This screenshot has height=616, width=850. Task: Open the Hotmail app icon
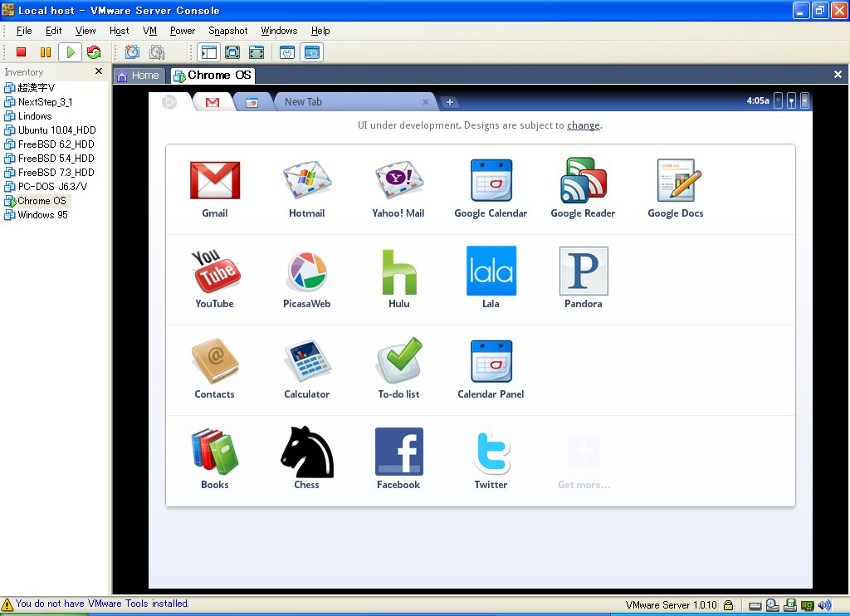tap(307, 180)
